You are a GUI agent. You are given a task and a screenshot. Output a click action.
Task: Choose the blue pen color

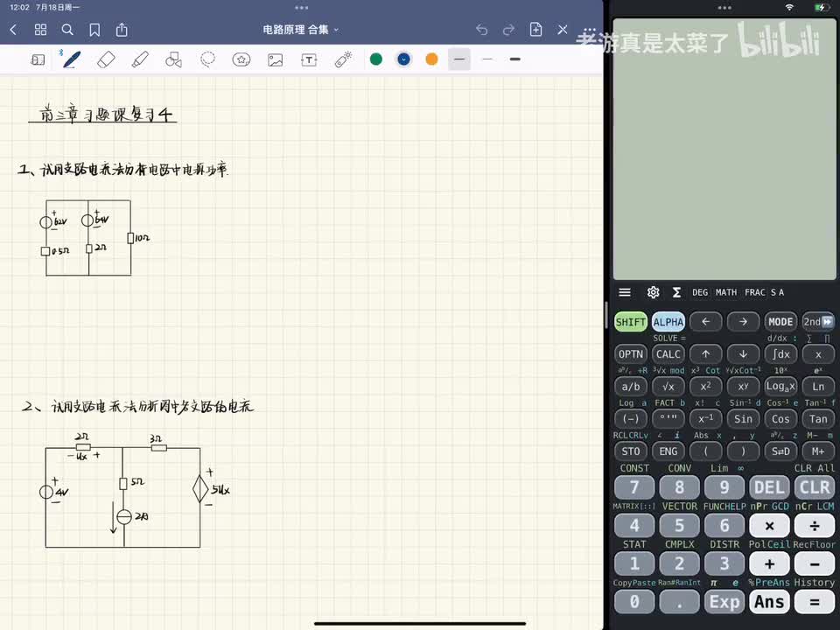(x=404, y=59)
